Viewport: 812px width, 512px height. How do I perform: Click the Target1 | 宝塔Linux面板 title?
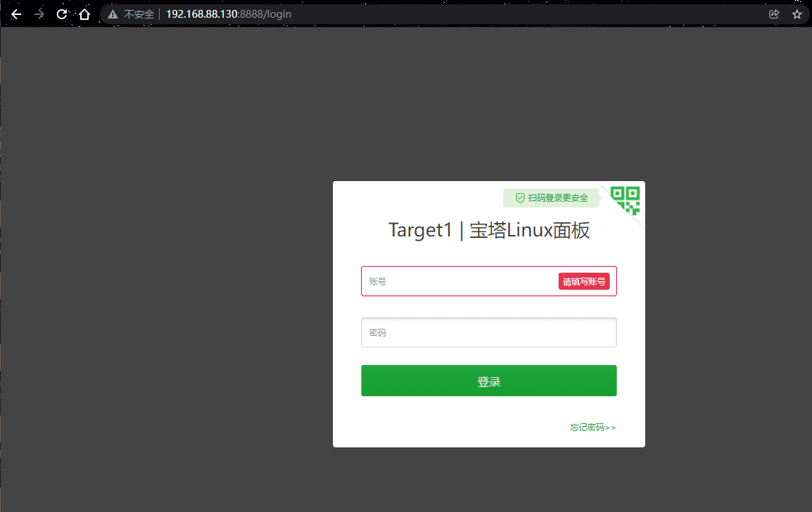(x=489, y=230)
